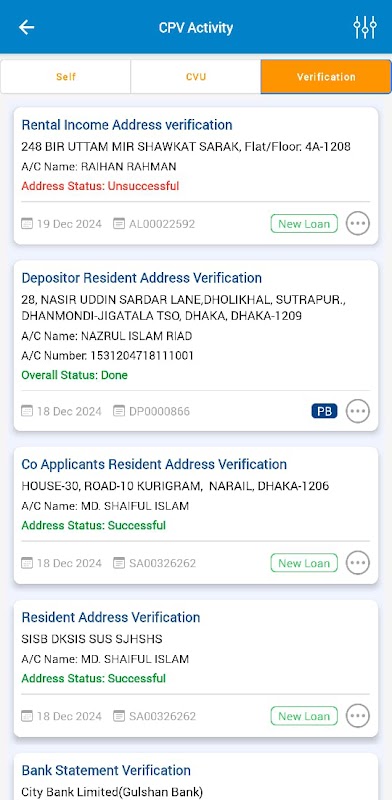Tap New Loan badge on Co Applicants card

click(304, 563)
